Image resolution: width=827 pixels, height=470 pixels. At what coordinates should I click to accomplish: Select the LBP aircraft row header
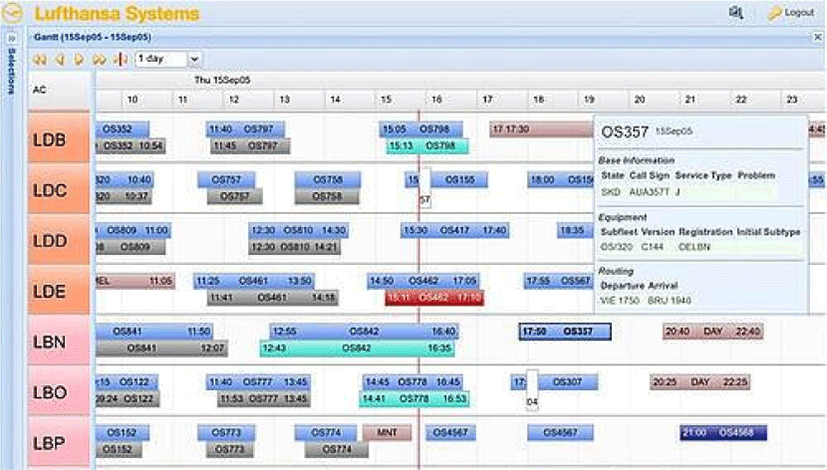click(59, 442)
